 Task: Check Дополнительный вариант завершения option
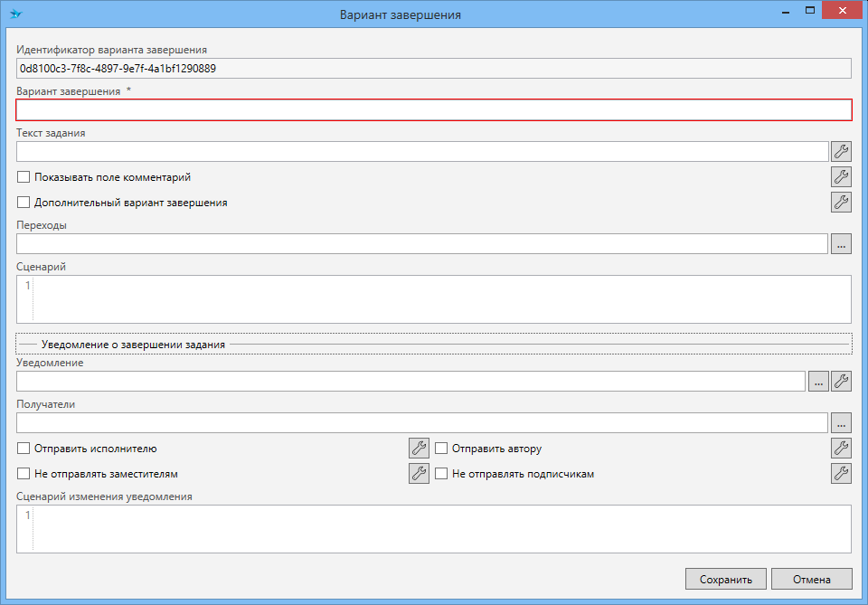point(24,203)
